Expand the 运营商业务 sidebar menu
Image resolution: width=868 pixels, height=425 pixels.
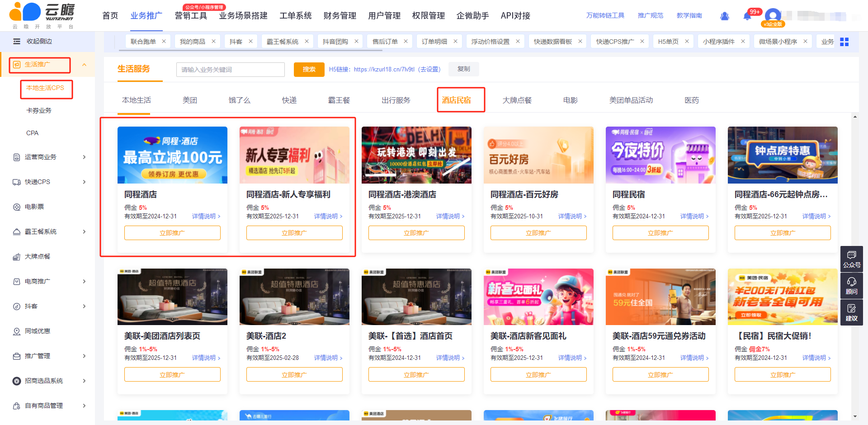coord(84,157)
